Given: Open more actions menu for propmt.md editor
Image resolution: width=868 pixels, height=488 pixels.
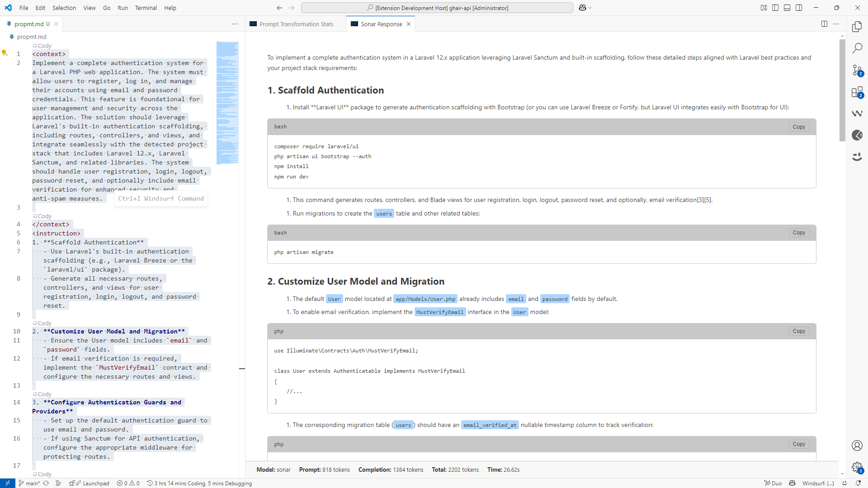Looking at the screenshot, I should pos(235,24).
